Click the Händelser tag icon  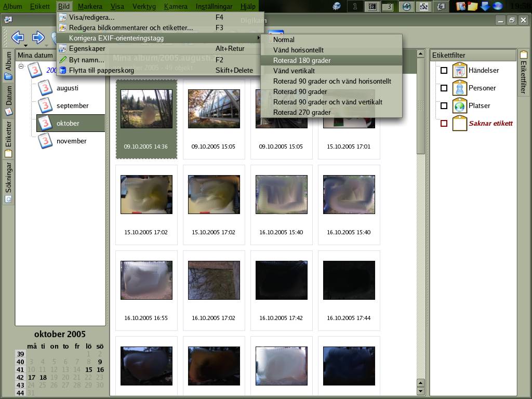point(459,71)
